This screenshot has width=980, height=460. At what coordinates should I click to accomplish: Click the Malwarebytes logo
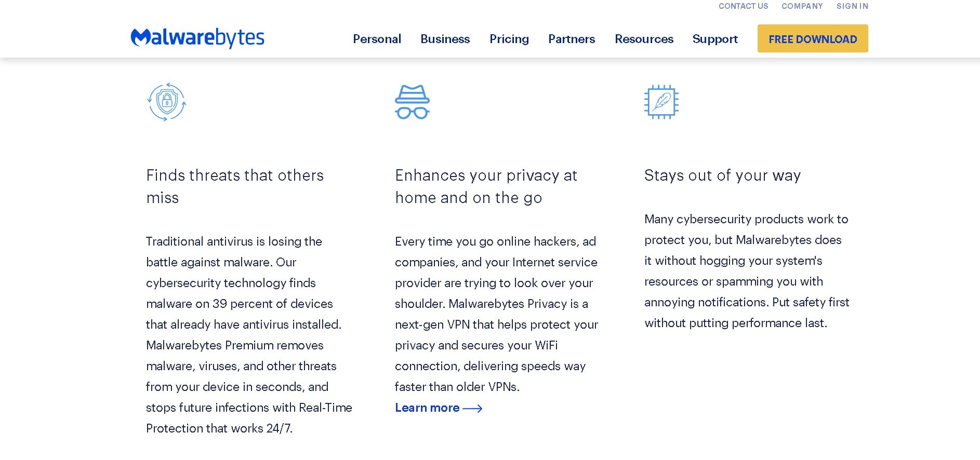point(197,38)
